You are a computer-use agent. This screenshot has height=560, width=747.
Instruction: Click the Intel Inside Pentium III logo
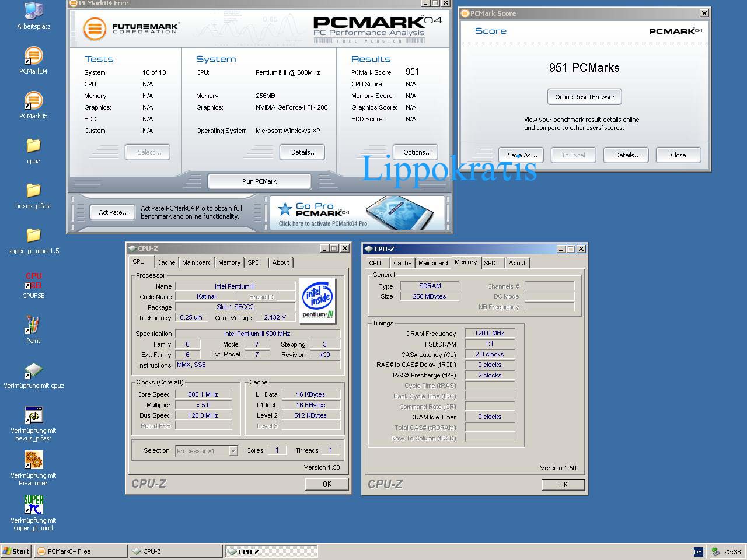tap(317, 301)
